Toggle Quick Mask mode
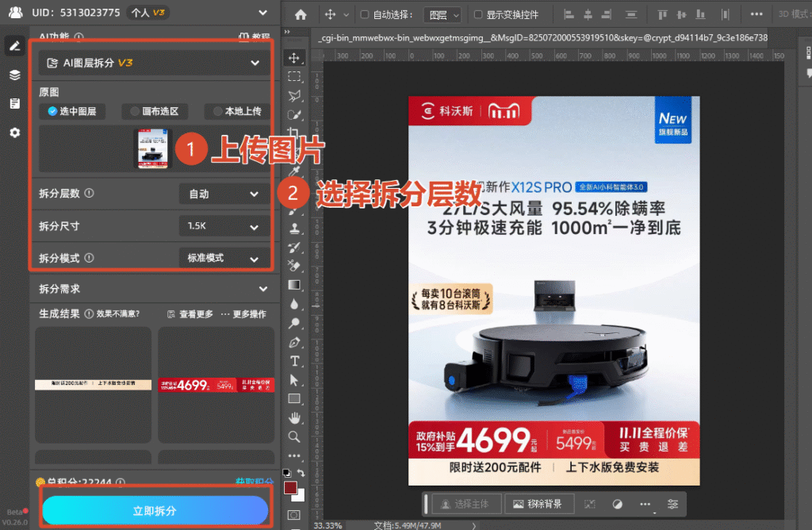Image resolution: width=812 pixels, height=530 pixels. 294,515
